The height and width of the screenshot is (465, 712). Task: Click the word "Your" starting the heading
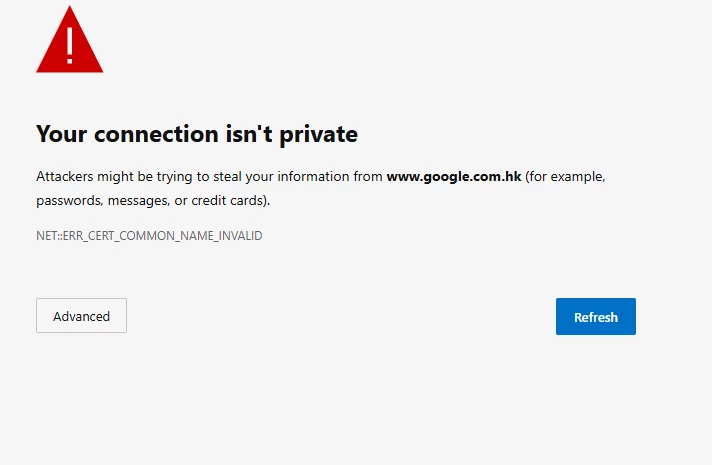coord(61,134)
